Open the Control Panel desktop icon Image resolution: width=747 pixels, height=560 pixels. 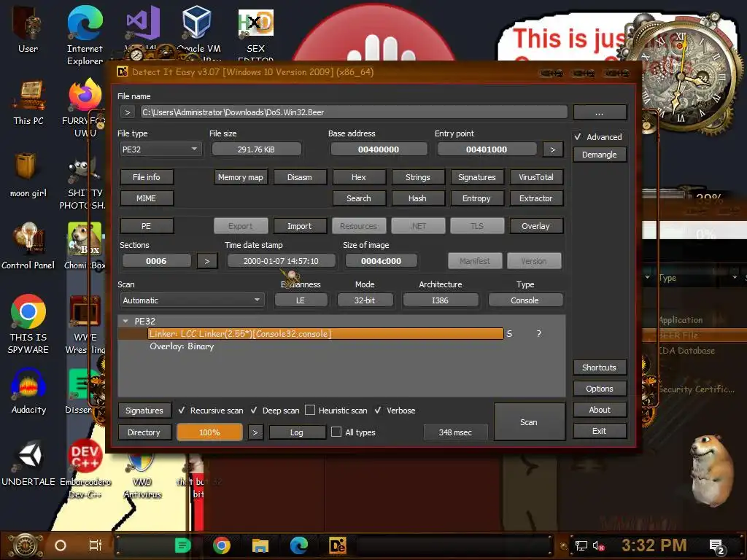(28, 246)
